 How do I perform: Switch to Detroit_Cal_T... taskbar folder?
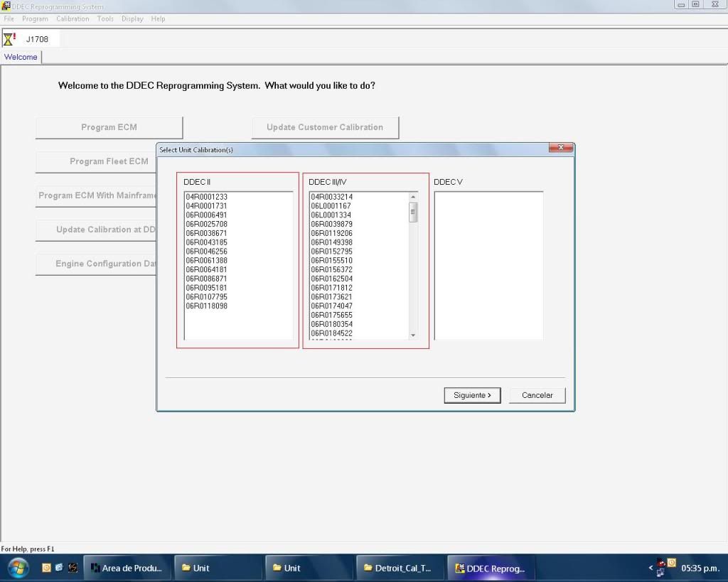pyautogui.click(x=400, y=568)
